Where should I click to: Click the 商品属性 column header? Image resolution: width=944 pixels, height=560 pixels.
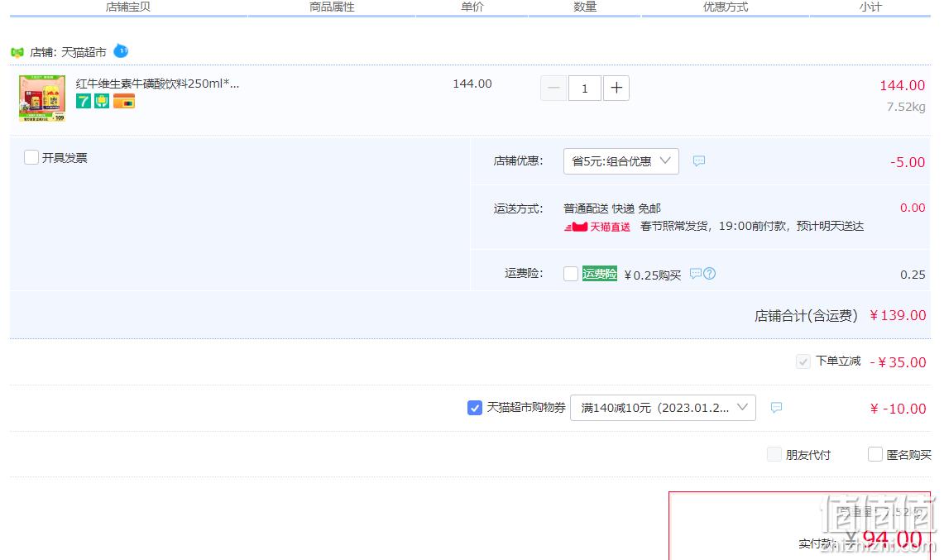click(332, 7)
